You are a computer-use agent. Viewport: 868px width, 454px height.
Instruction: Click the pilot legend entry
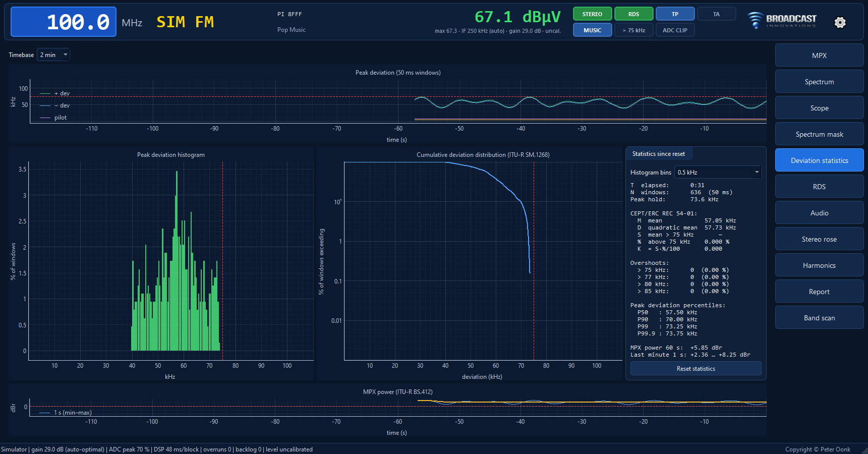[x=53, y=118]
